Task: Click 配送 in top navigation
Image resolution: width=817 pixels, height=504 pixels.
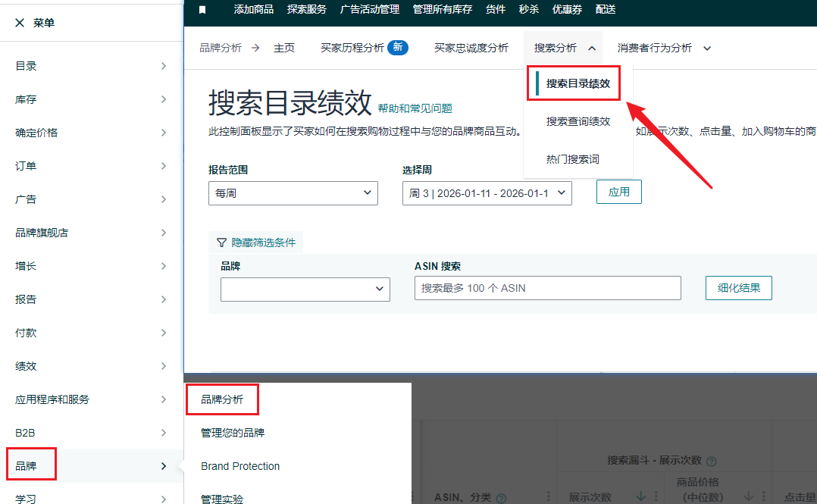Action: pyautogui.click(x=606, y=9)
